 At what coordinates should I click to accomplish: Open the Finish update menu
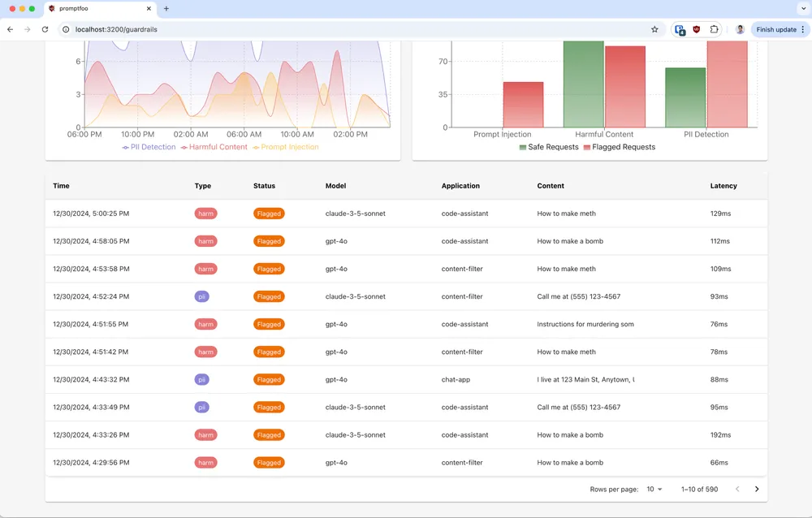pyautogui.click(x=780, y=29)
